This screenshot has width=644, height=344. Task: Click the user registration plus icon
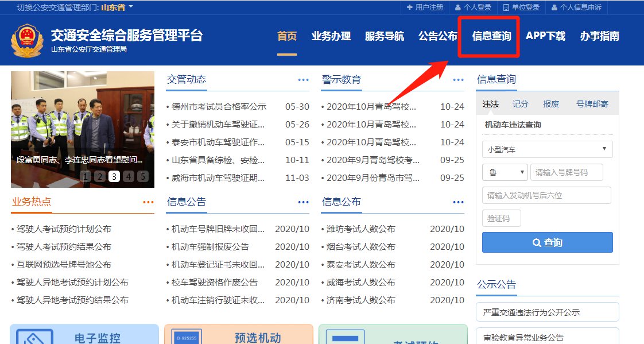(409, 7)
